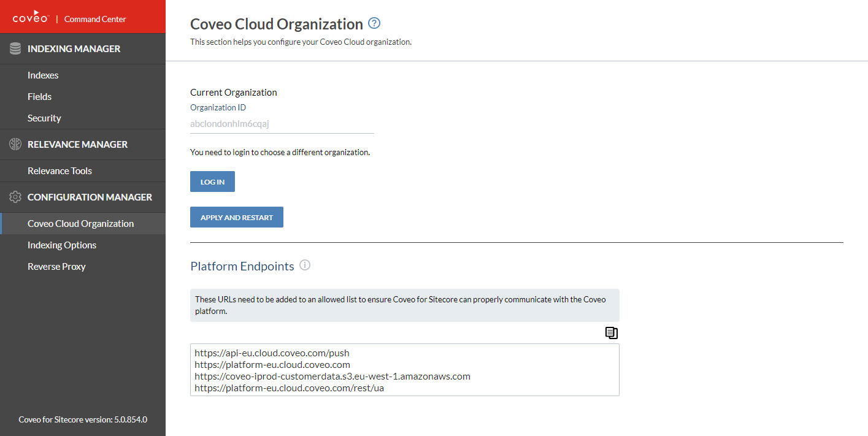Viewport: 868px width, 436px height.
Task: Click inside the endpoints URL text box
Action: point(404,370)
